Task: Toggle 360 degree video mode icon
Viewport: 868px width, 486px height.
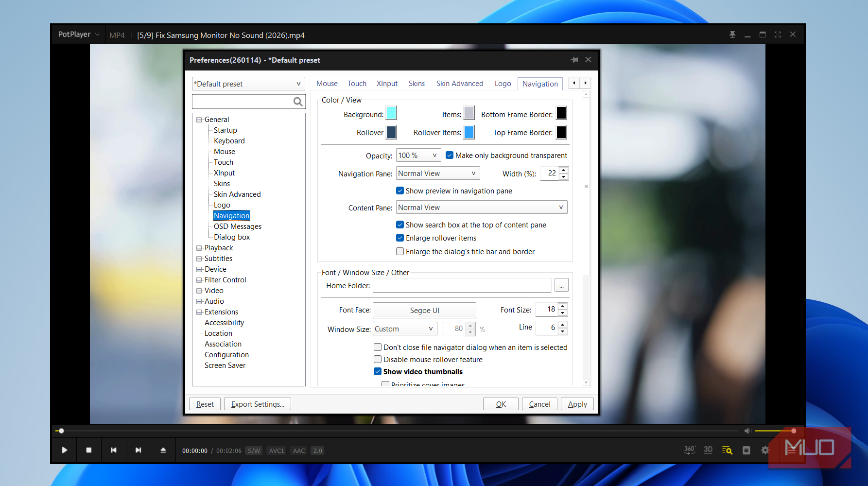Action: [x=690, y=450]
